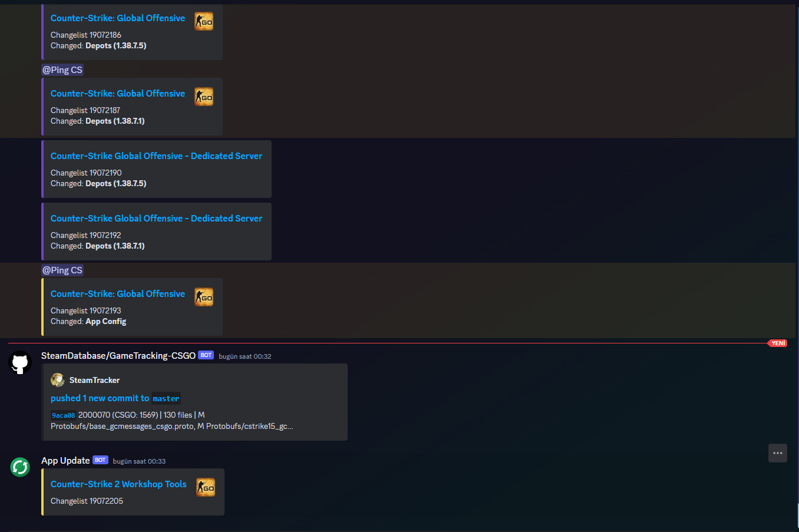Viewport: 799px width, 532px height.
Task: Click the SteamTracker author name
Action: click(94, 380)
